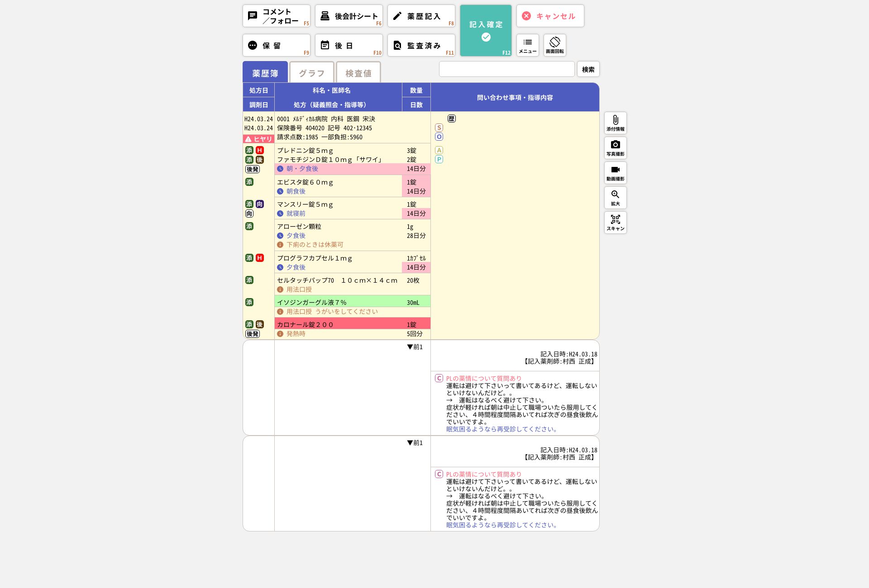Click the search text field
Viewport: 869px width, 588px height.
(506, 69)
